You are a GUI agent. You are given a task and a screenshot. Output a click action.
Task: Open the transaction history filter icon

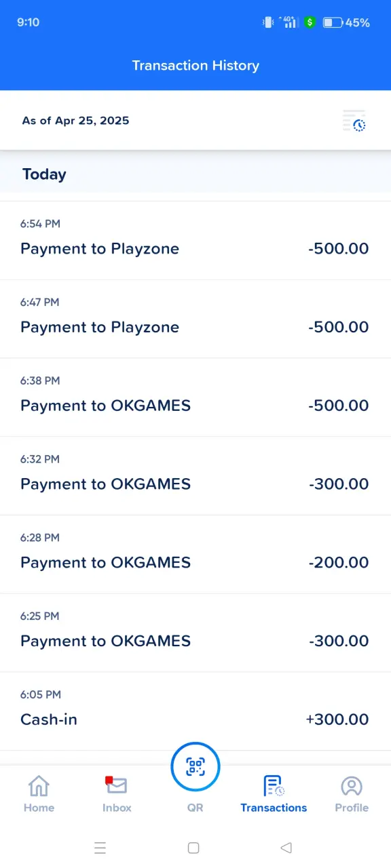pos(354,121)
